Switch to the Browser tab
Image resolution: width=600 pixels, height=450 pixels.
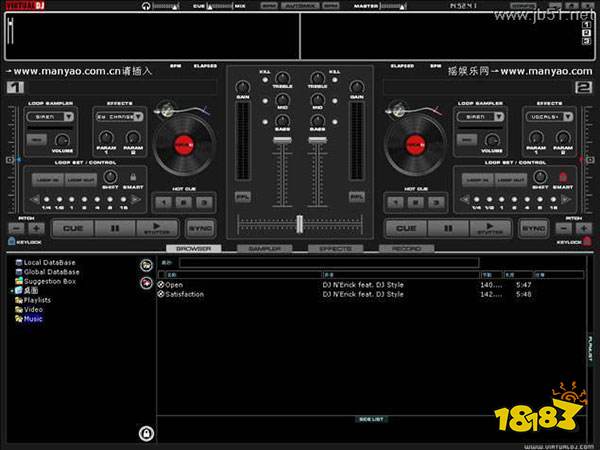coord(194,249)
